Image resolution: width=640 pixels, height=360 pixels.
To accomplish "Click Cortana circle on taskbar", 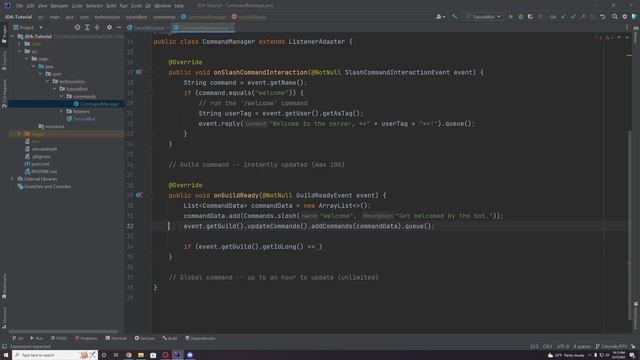I will click(x=104, y=355).
